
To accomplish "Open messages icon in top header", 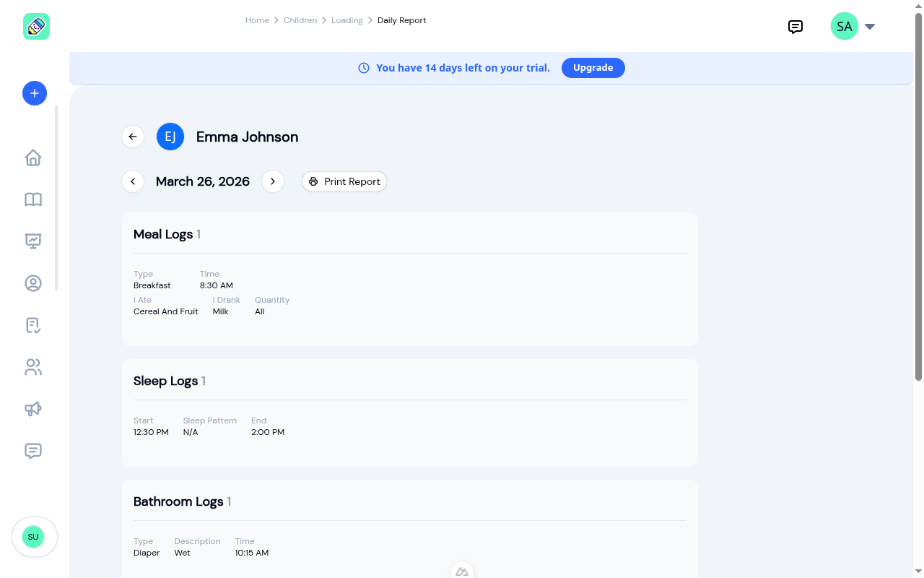I will pyautogui.click(x=796, y=27).
